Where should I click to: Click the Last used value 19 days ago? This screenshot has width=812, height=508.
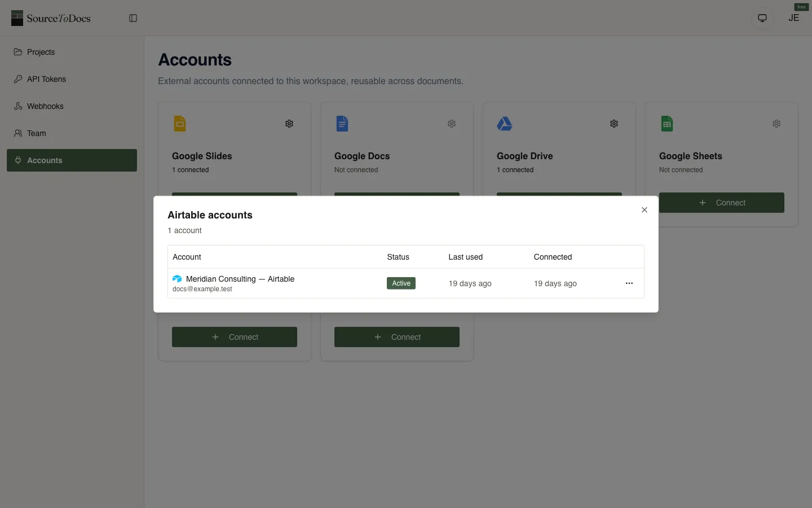[x=470, y=283]
